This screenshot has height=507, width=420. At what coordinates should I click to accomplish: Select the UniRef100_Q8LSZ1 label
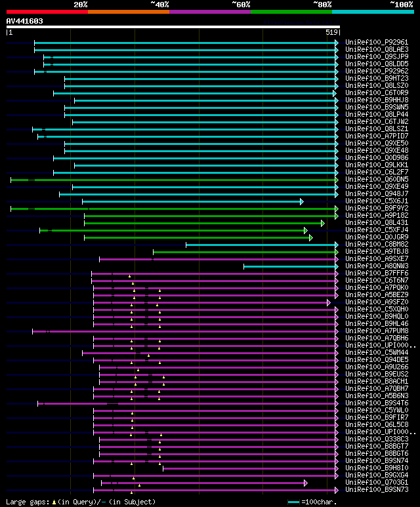pyautogui.click(x=377, y=129)
